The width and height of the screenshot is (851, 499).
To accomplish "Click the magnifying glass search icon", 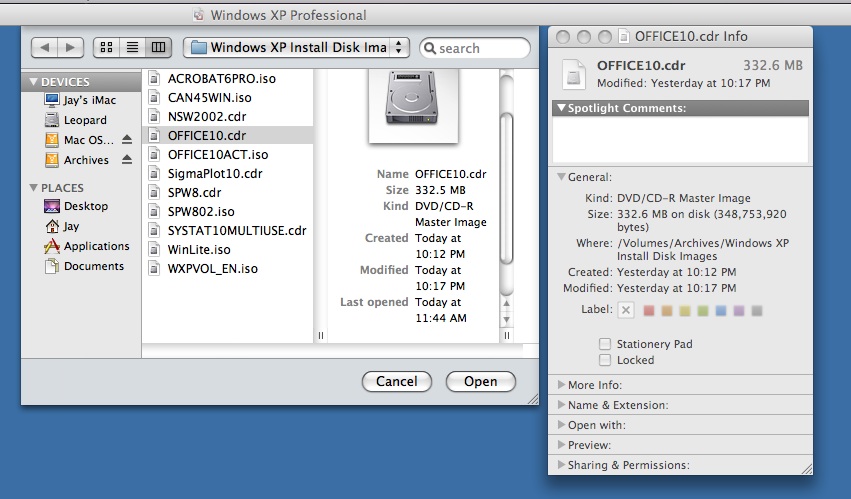I will tap(430, 48).
